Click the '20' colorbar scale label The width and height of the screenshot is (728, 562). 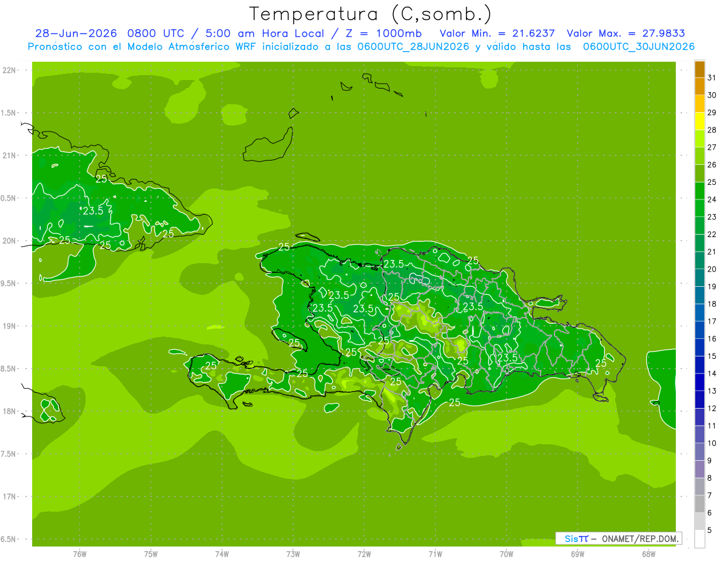[712, 269]
